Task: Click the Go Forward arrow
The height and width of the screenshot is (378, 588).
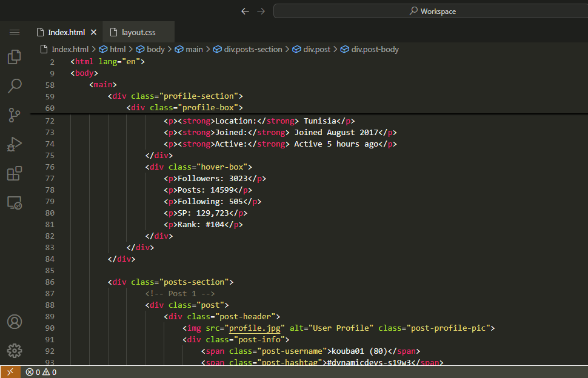Action: point(261,11)
